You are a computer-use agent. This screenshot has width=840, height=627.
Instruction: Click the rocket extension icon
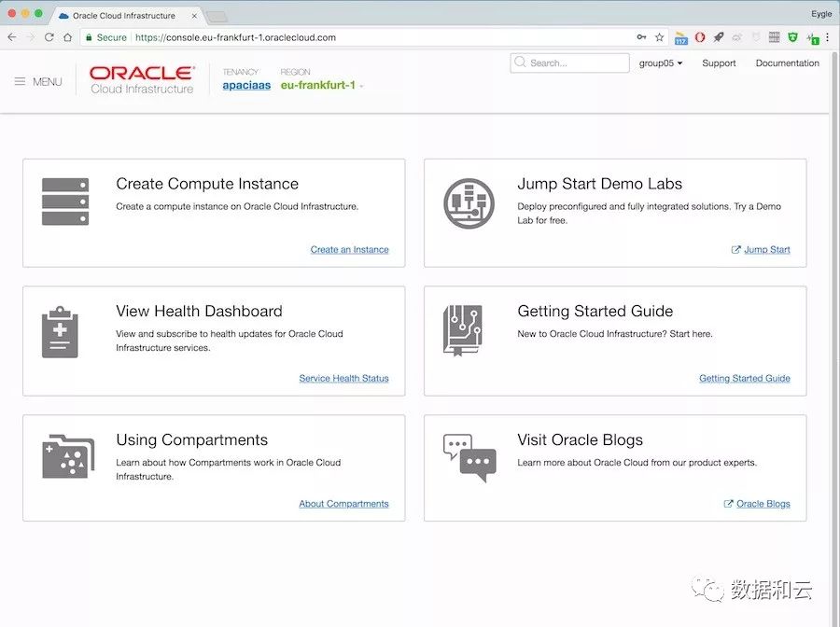[719, 37]
